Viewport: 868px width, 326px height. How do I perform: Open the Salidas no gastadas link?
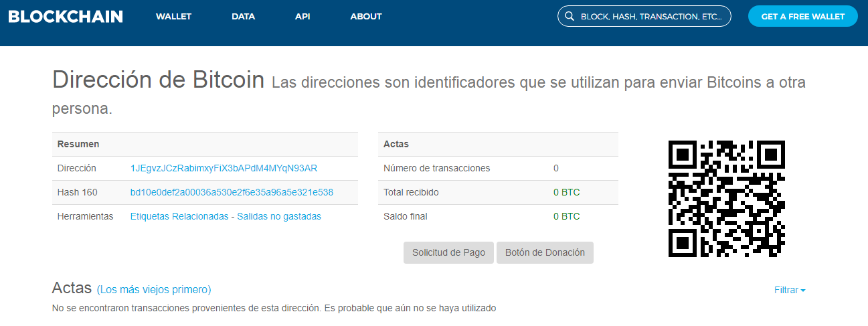click(279, 216)
